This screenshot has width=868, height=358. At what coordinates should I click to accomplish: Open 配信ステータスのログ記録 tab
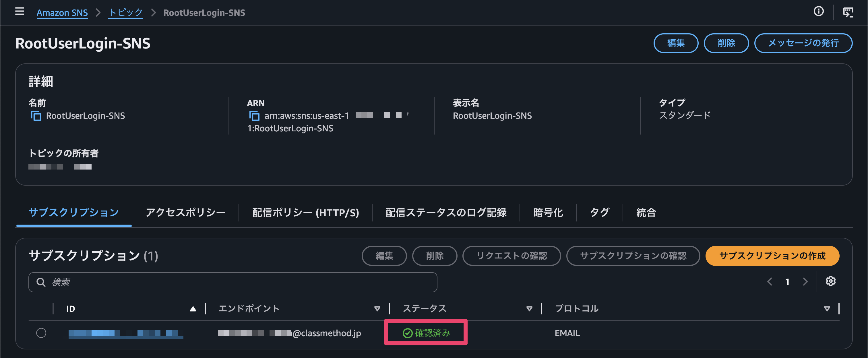tap(446, 213)
